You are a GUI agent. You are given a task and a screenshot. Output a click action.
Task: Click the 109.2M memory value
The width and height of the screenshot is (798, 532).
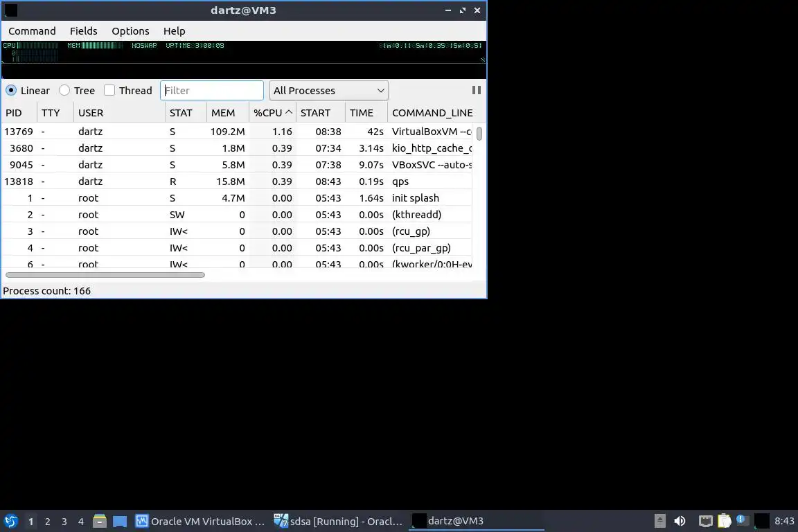pyautogui.click(x=227, y=132)
